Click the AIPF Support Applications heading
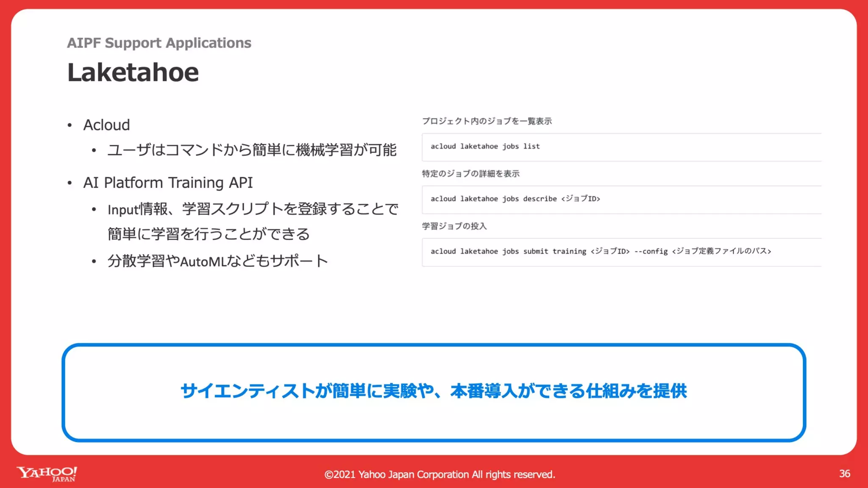This screenshot has width=868, height=488. click(x=159, y=43)
